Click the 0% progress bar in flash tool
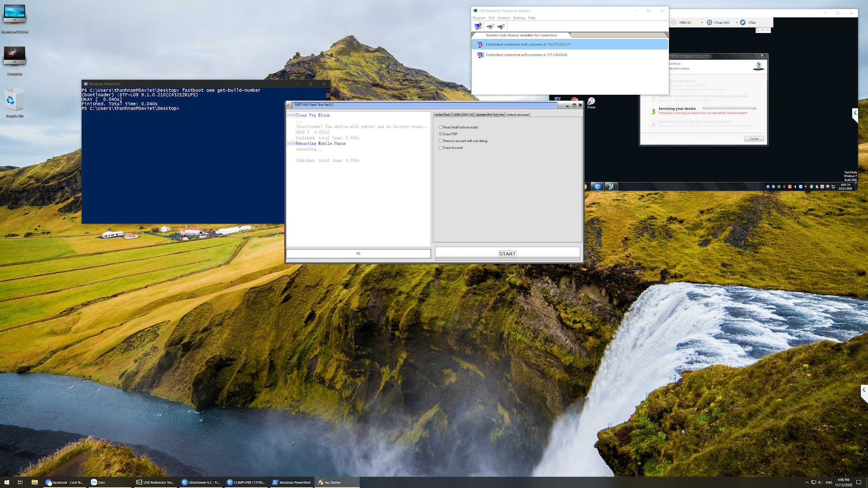Viewport: 868px width, 488px height. click(358, 253)
